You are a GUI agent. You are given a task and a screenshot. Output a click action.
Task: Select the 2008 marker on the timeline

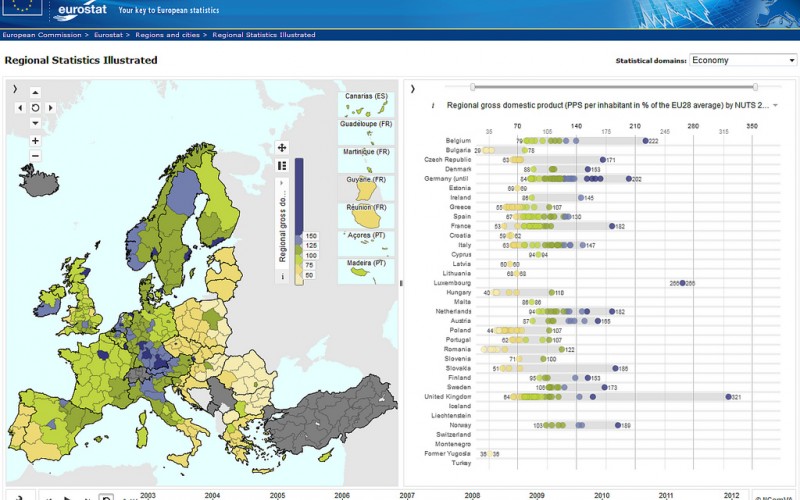pyautogui.click(x=472, y=495)
